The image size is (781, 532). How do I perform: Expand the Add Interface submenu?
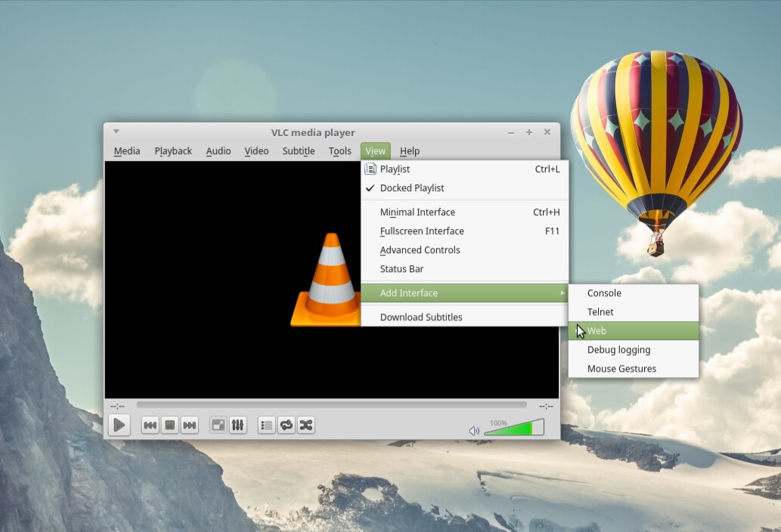point(465,293)
